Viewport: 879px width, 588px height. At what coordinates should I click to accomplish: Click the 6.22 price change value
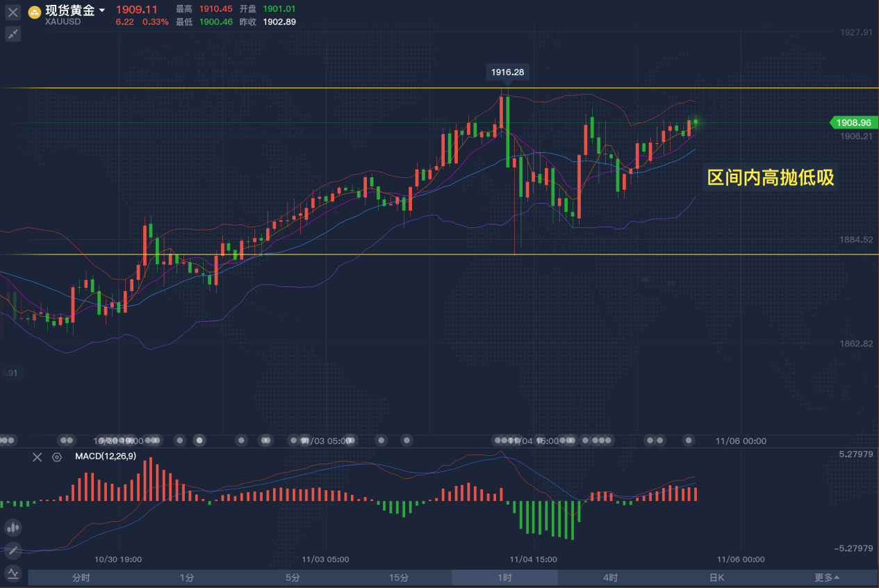(125, 22)
